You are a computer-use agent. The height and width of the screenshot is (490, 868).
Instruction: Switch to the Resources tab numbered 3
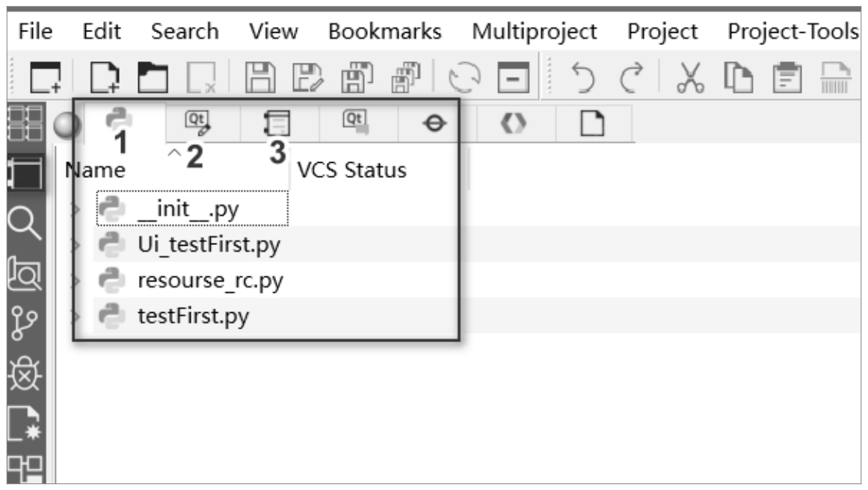(277, 120)
